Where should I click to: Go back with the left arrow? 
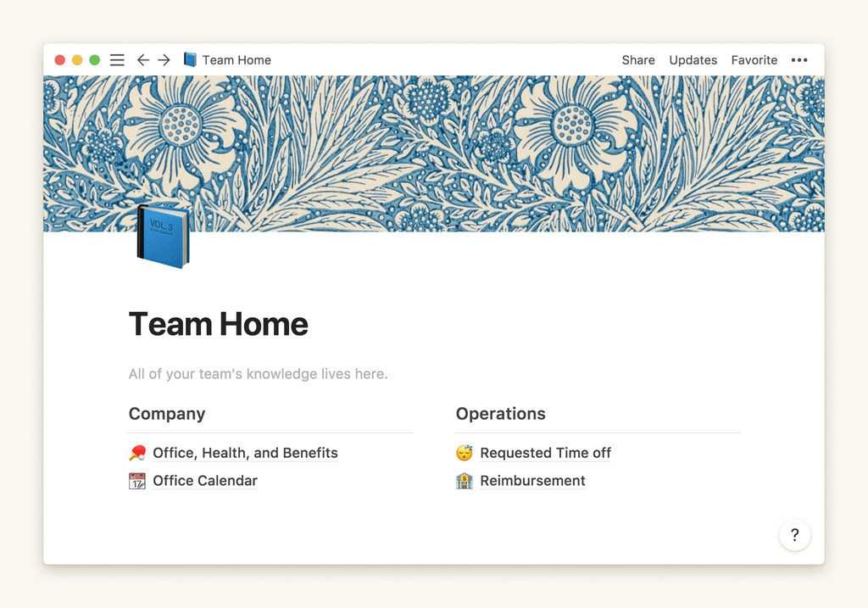tap(142, 60)
